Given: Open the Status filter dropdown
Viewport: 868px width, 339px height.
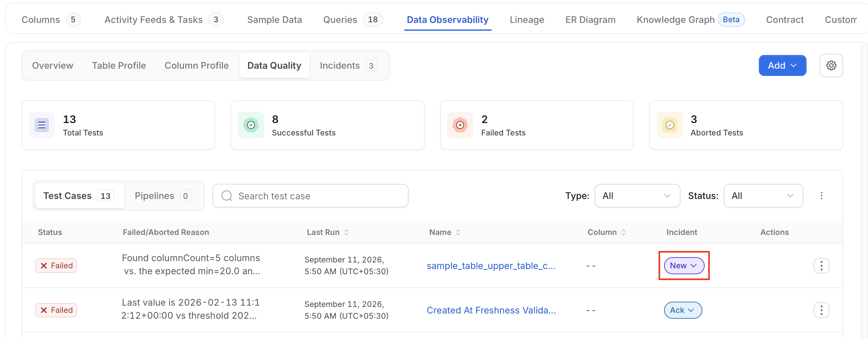Looking at the screenshot, I should click(763, 196).
